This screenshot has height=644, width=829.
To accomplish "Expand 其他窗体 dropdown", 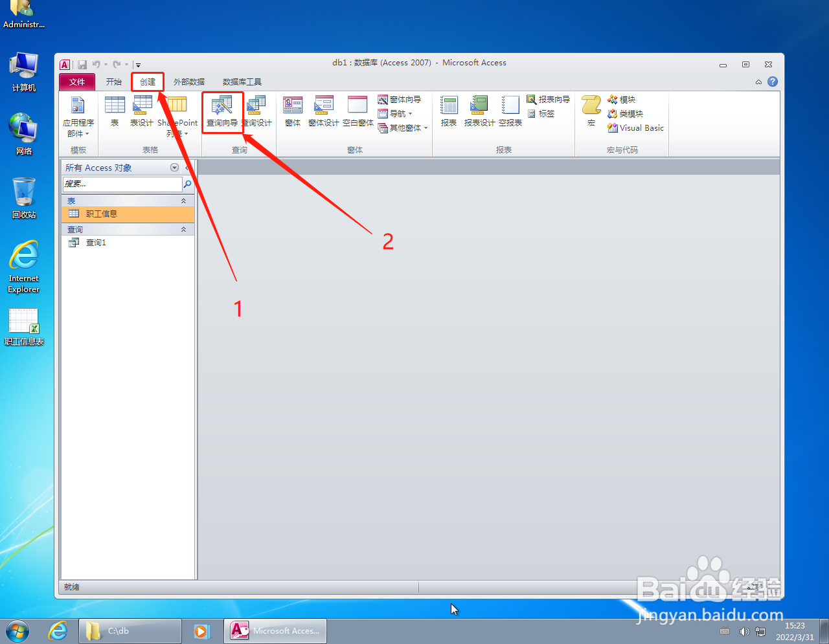I will (403, 128).
